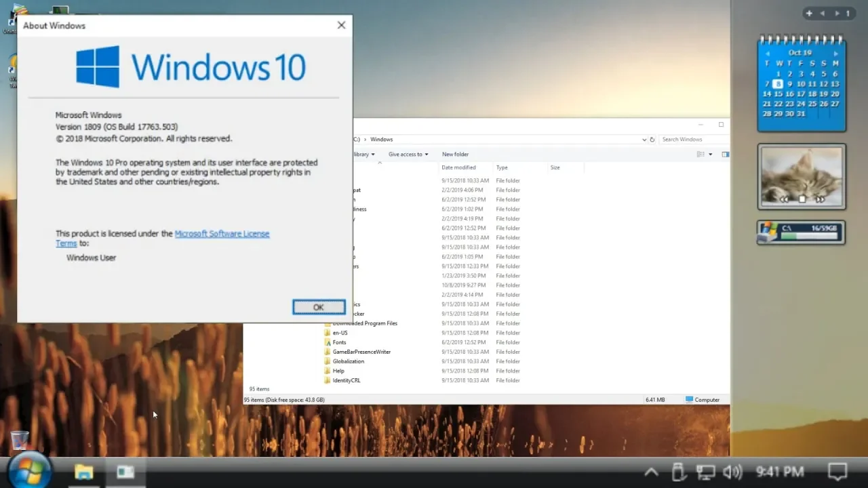Toggle the preview pane icon in Explorer
This screenshot has width=868, height=488.
coord(725,155)
